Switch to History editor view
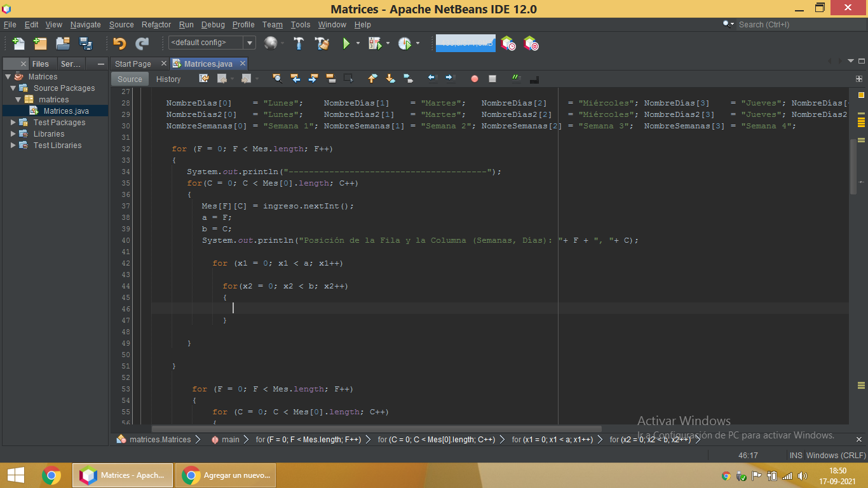Viewport: 868px width, 488px height. (x=168, y=79)
